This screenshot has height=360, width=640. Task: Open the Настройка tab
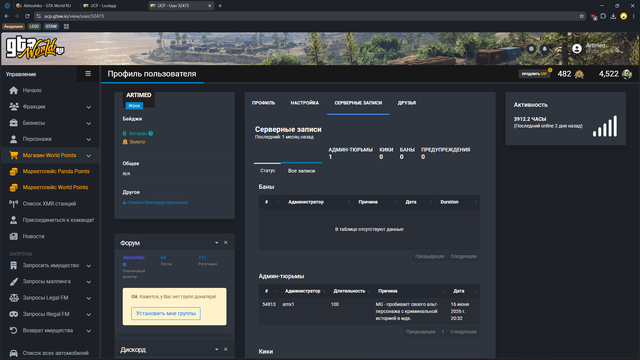tap(304, 103)
